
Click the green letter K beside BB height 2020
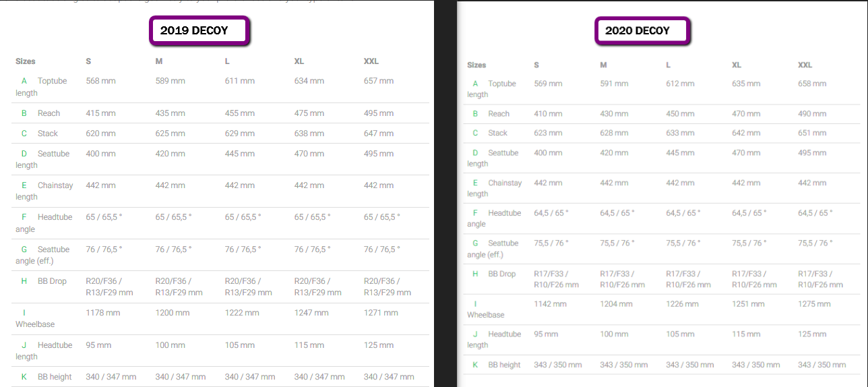pos(475,365)
